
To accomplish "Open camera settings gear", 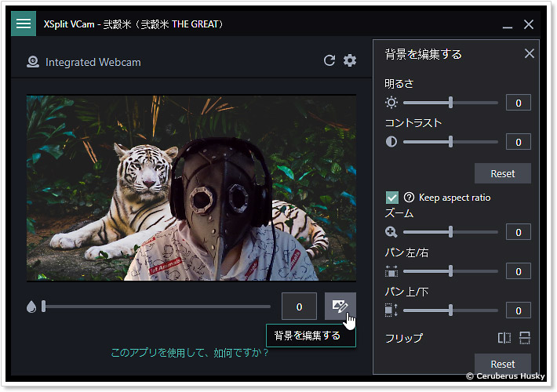I will click(x=350, y=60).
